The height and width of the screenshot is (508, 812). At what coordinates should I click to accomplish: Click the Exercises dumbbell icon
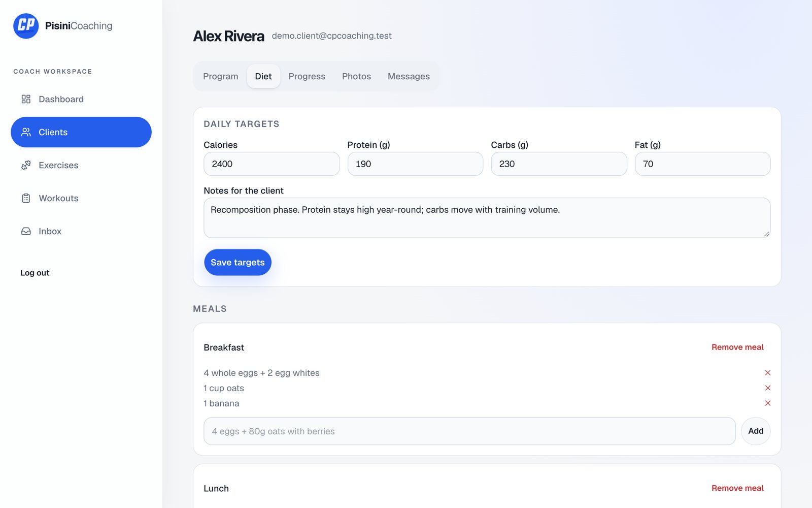pos(26,165)
